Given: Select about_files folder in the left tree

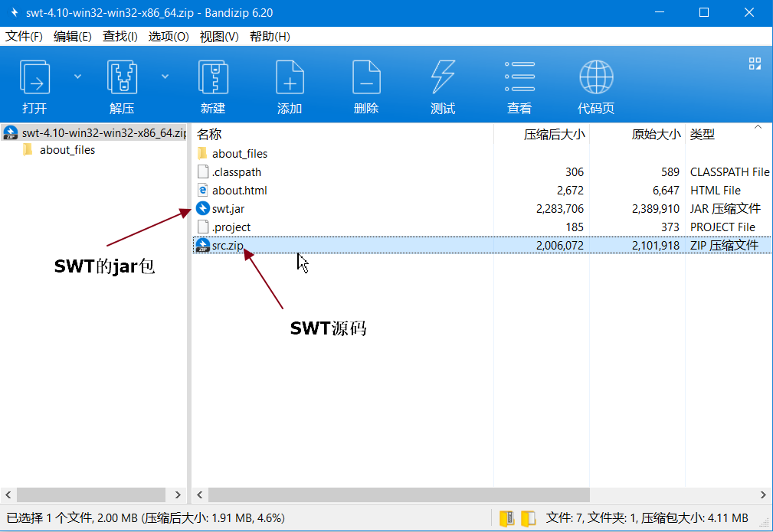Looking at the screenshot, I should click(67, 150).
